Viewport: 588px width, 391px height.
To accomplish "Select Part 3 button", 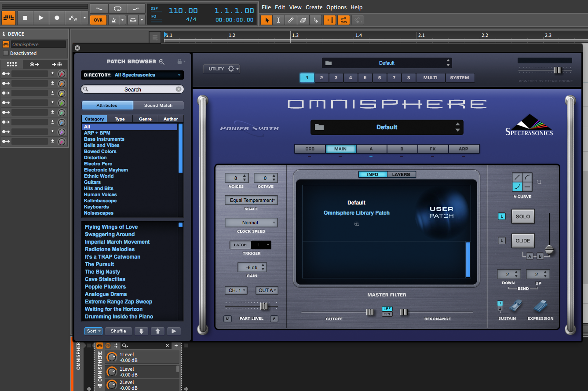I will [336, 78].
